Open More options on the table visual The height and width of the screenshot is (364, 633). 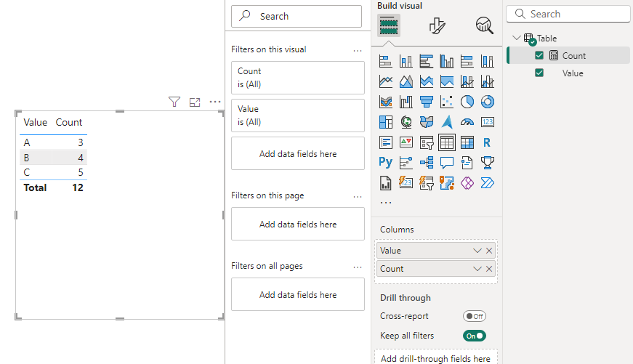(215, 102)
